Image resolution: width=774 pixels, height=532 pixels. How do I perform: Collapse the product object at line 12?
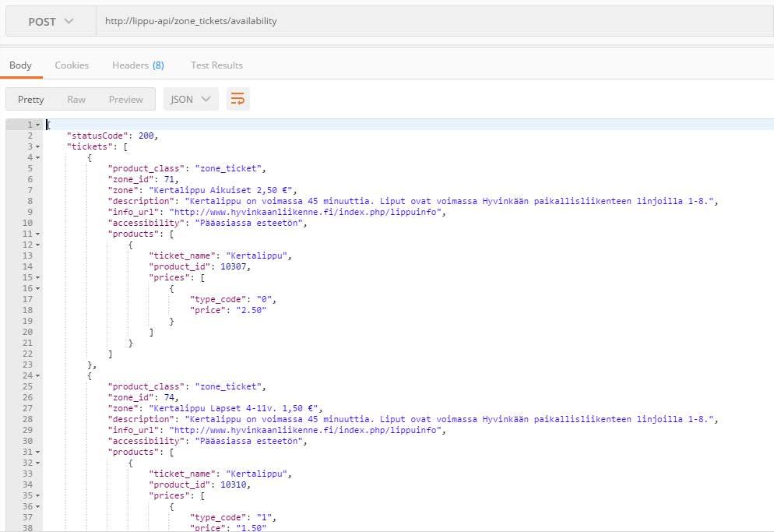pos(38,245)
